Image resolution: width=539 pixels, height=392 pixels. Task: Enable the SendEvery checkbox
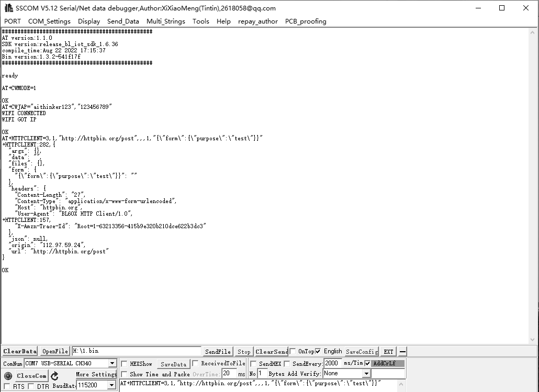pyautogui.click(x=287, y=364)
